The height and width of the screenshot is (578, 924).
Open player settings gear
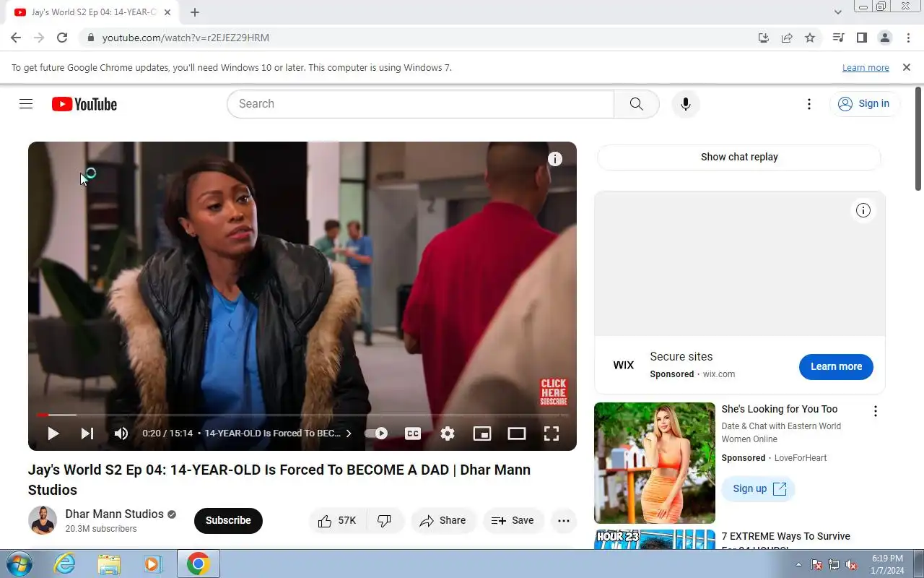pyautogui.click(x=448, y=433)
